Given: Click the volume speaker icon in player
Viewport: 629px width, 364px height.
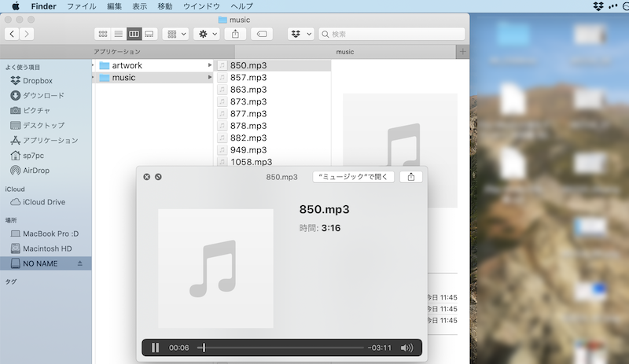Looking at the screenshot, I should click(x=406, y=347).
